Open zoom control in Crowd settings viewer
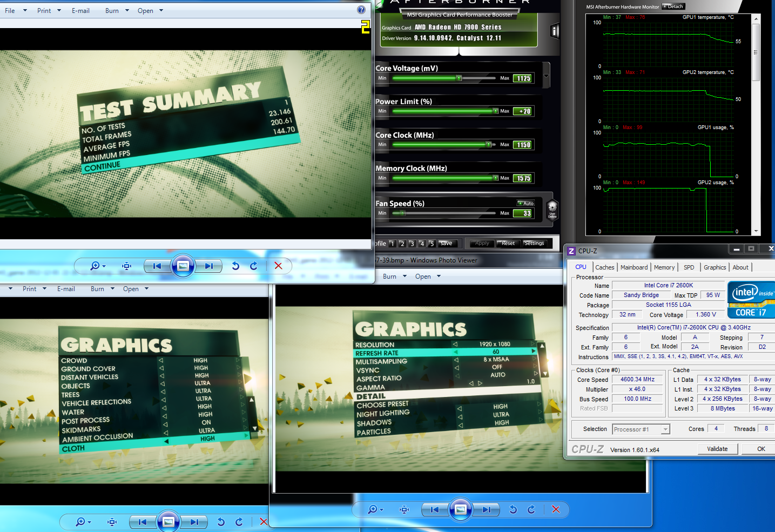 point(83,522)
